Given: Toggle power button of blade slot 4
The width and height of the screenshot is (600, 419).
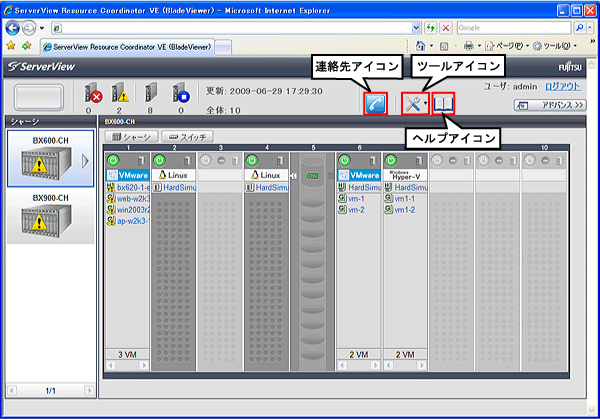Looking at the screenshot, I should coord(252,161).
